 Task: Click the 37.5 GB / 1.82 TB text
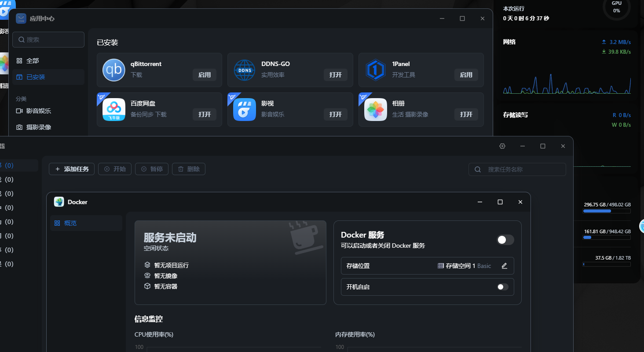tap(613, 258)
